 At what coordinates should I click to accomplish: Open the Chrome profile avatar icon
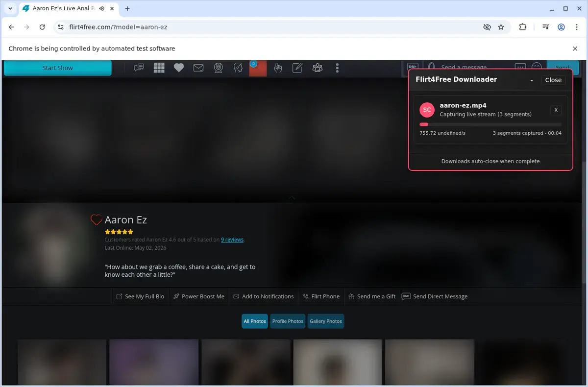[x=562, y=27]
